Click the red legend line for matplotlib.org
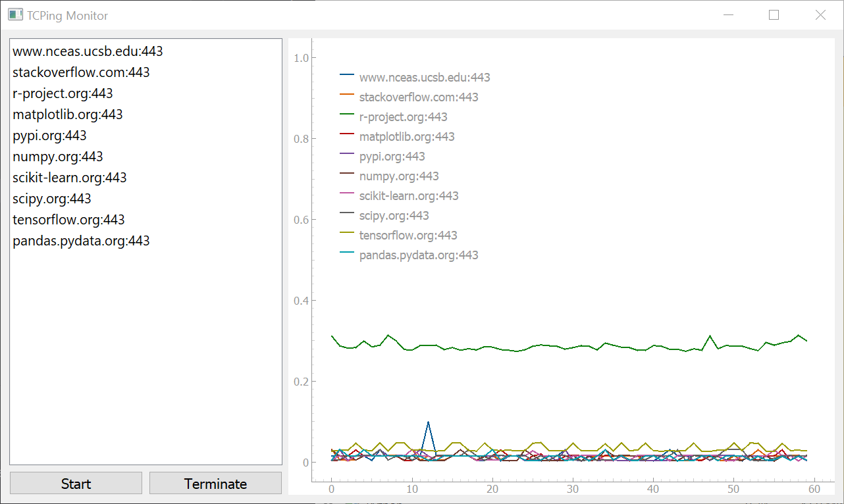 pyautogui.click(x=347, y=134)
